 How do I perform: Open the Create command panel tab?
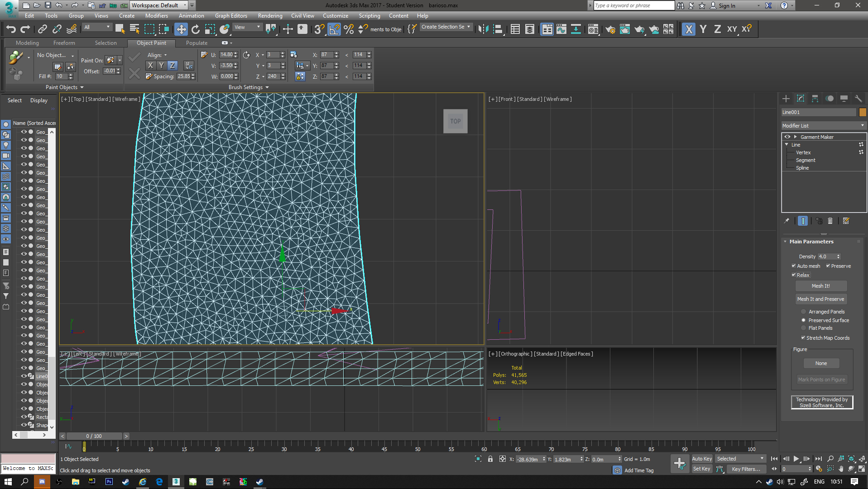tap(786, 99)
